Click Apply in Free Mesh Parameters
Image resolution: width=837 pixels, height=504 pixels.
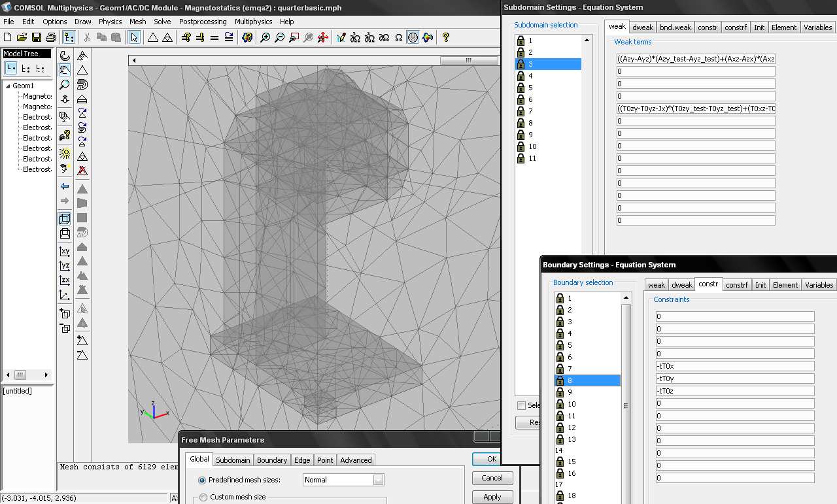492,497
